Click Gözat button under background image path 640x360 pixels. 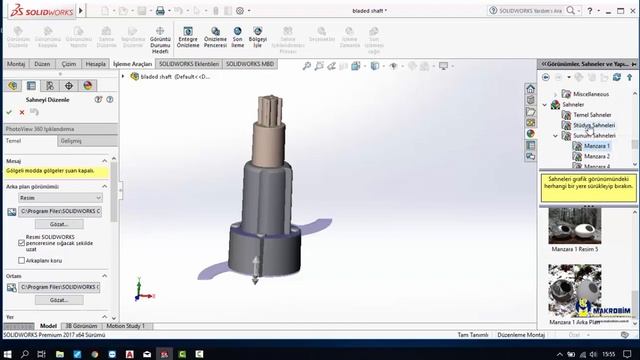pyautogui.click(x=59, y=224)
